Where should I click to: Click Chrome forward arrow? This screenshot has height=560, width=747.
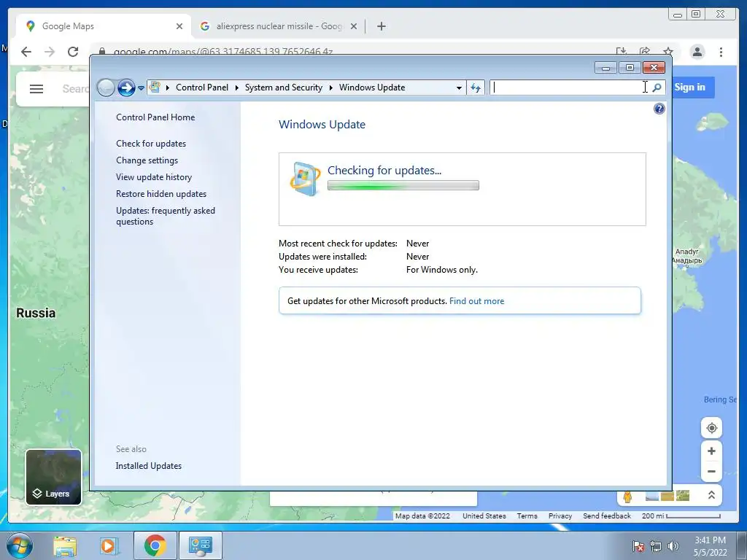[50, 52]
